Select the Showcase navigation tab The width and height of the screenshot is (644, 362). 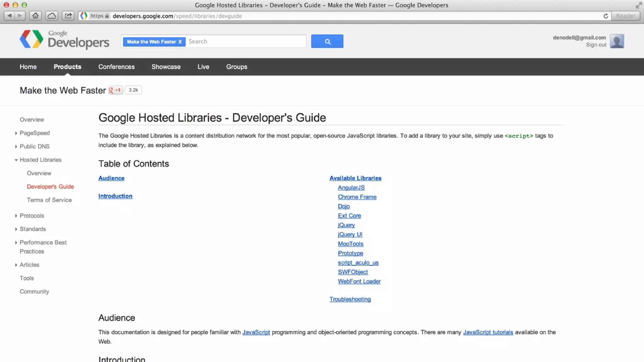click(166, 67)
